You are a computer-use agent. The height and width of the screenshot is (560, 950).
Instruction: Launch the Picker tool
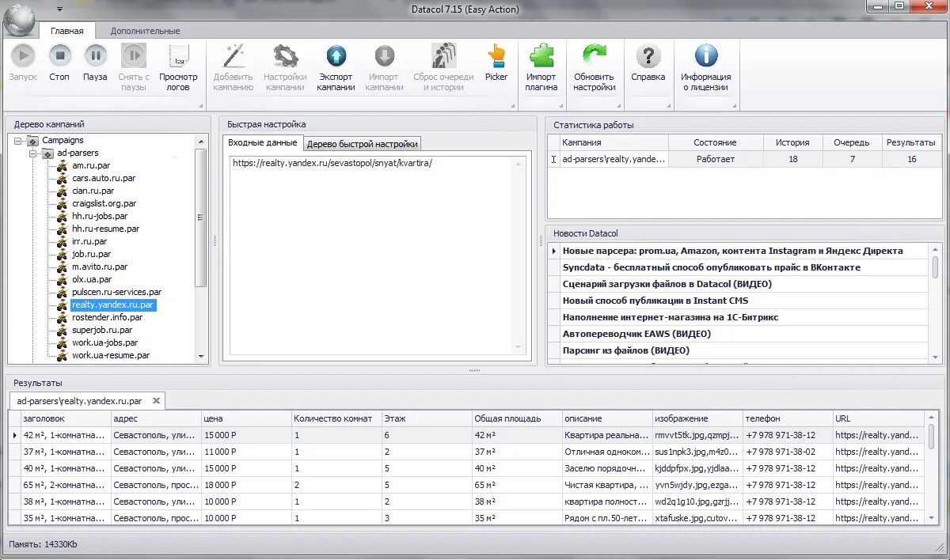click(x=496, y=55)
